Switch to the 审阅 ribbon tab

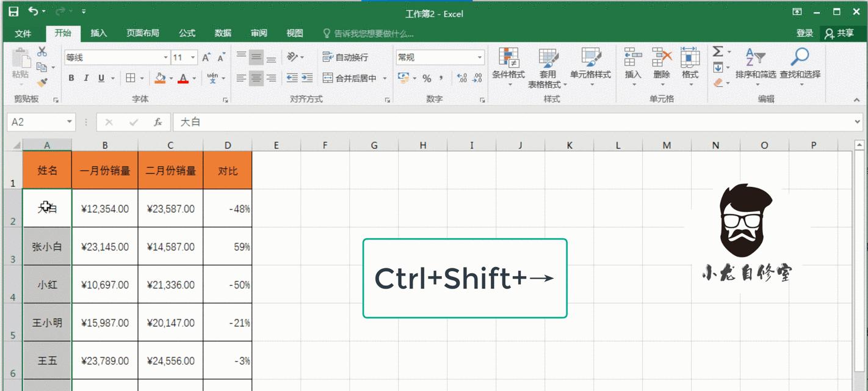[259, 34]
